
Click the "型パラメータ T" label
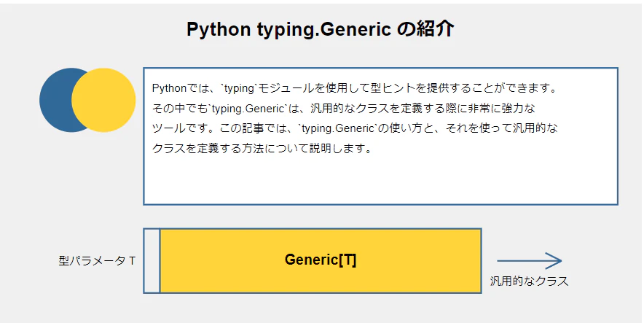98,260
